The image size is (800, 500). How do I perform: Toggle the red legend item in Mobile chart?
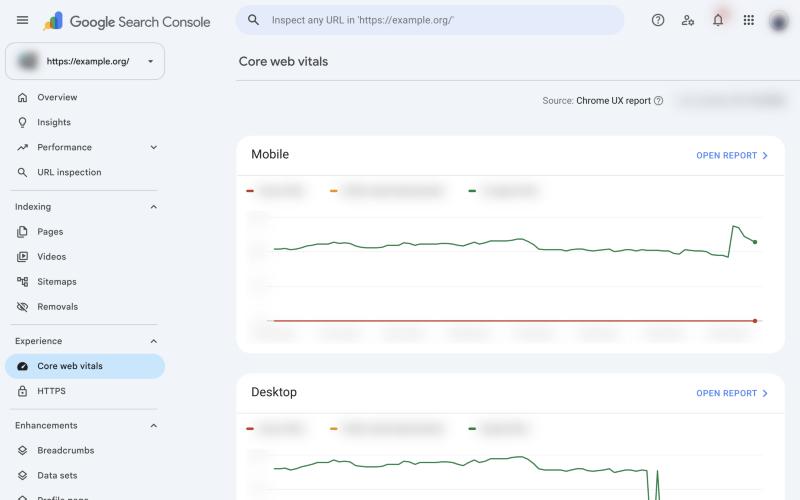point(276,191)
